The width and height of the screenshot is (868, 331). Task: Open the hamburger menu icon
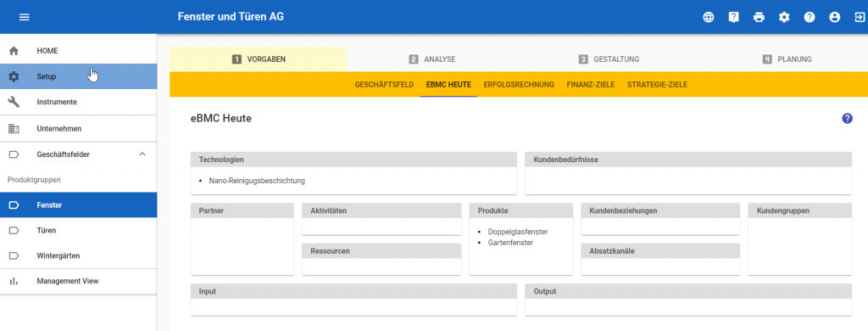coord(24,17)
